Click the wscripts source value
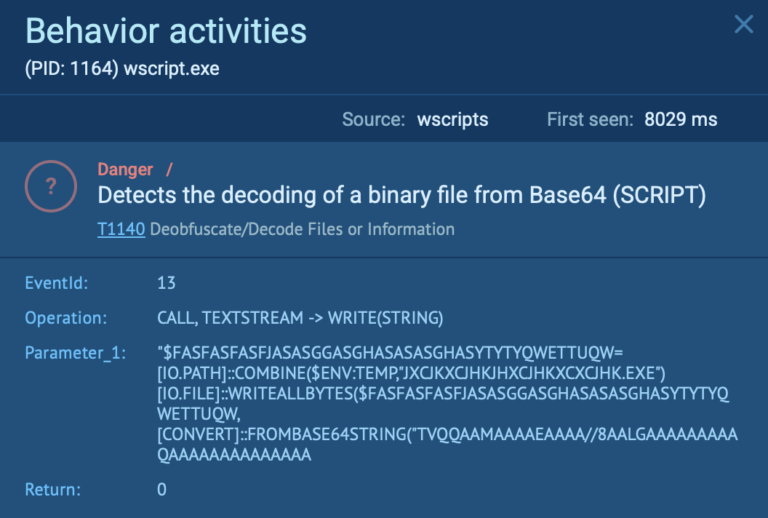768x518 pixels. click(x=453, y=120)
